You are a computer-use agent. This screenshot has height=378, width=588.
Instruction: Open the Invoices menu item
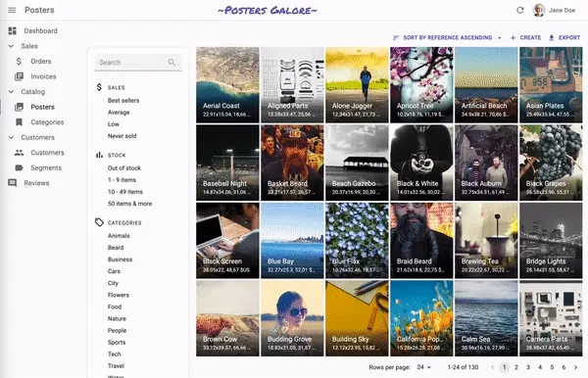tap(43, 76)
